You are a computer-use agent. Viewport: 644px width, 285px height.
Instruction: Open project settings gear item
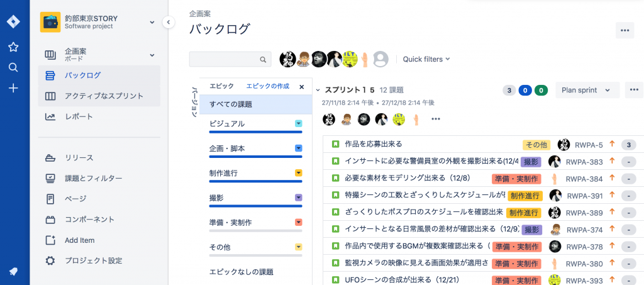click(93, 260)
